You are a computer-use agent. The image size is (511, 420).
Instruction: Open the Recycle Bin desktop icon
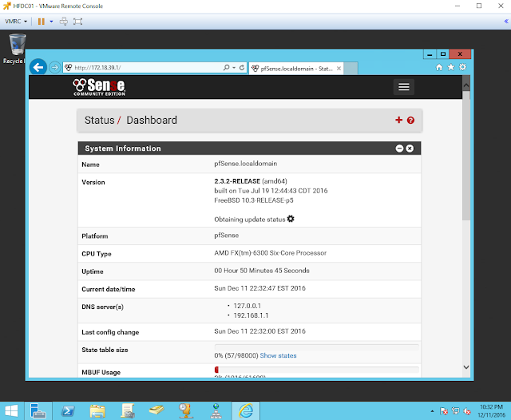click(14, 49)
